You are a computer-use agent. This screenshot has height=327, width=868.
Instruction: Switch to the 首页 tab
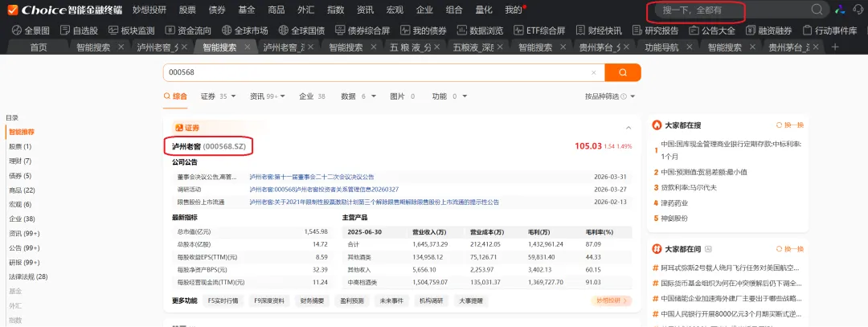point(39,47)
